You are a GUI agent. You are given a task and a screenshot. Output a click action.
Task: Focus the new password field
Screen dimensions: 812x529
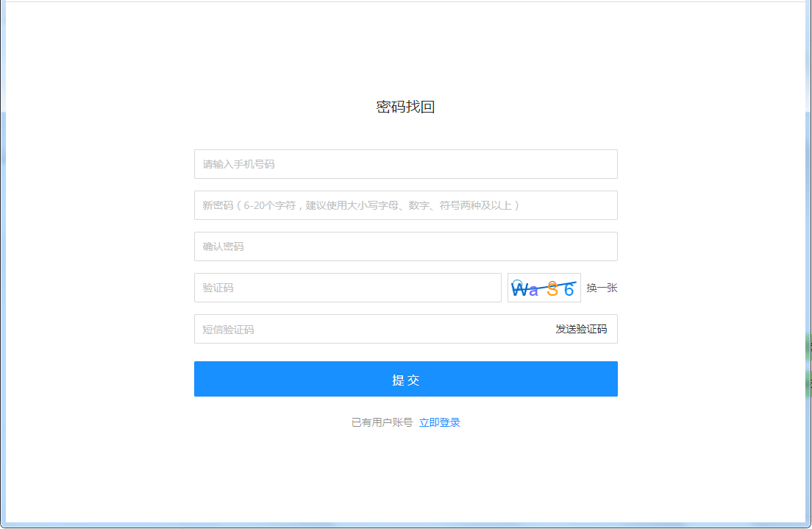(405, 205)
